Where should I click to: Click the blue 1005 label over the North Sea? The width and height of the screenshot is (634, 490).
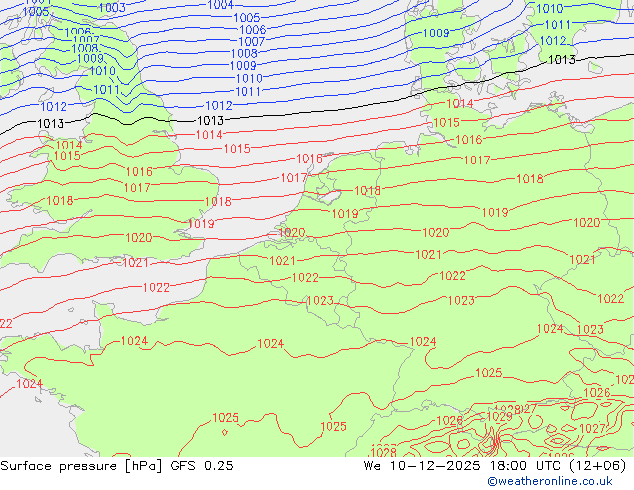click(247, 18)
